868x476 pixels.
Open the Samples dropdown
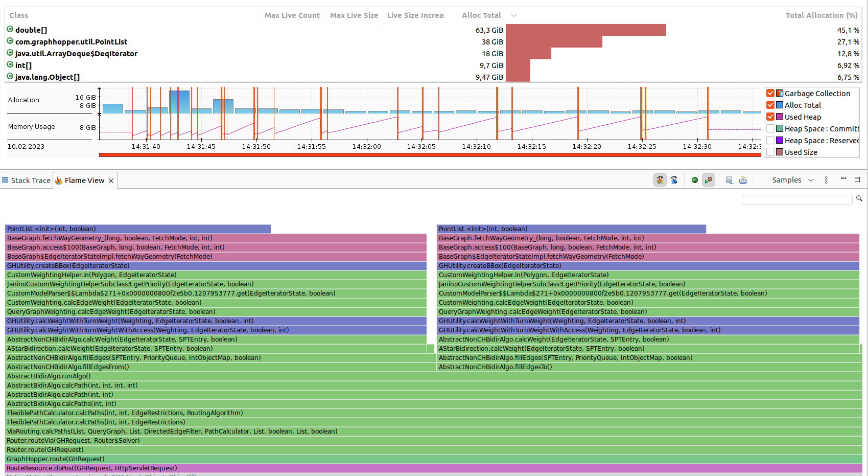pos(792,180)
